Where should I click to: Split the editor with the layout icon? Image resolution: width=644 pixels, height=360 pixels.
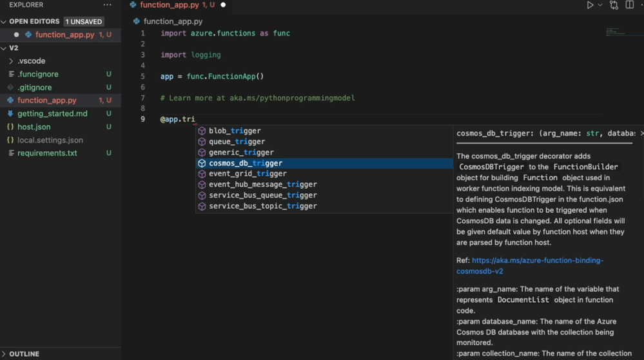[630, 5]
